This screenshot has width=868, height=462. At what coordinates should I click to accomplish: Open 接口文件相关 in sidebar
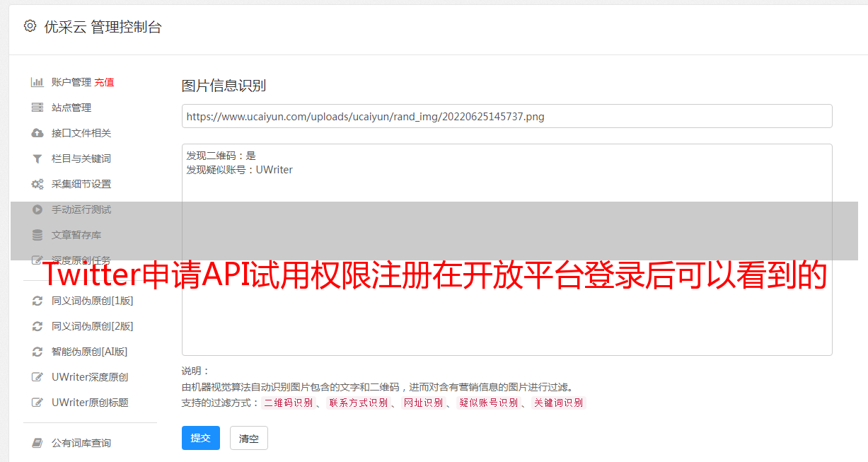pos(81,133)
